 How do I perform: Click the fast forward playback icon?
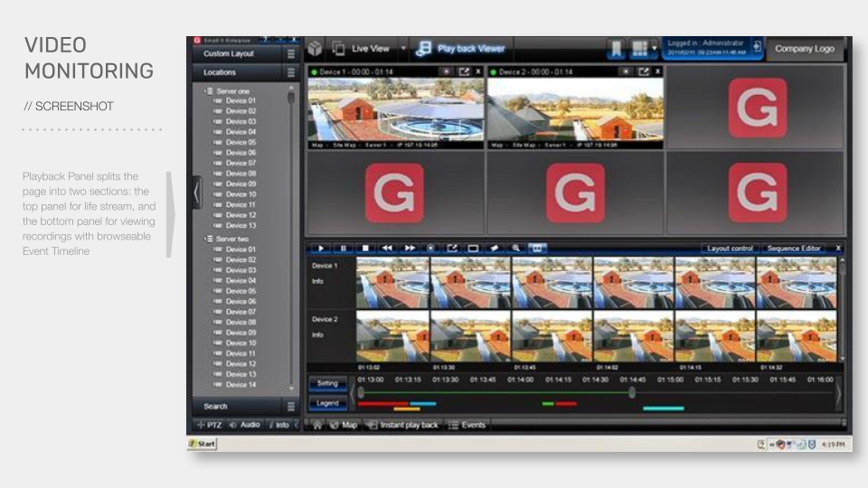(409, 248)
